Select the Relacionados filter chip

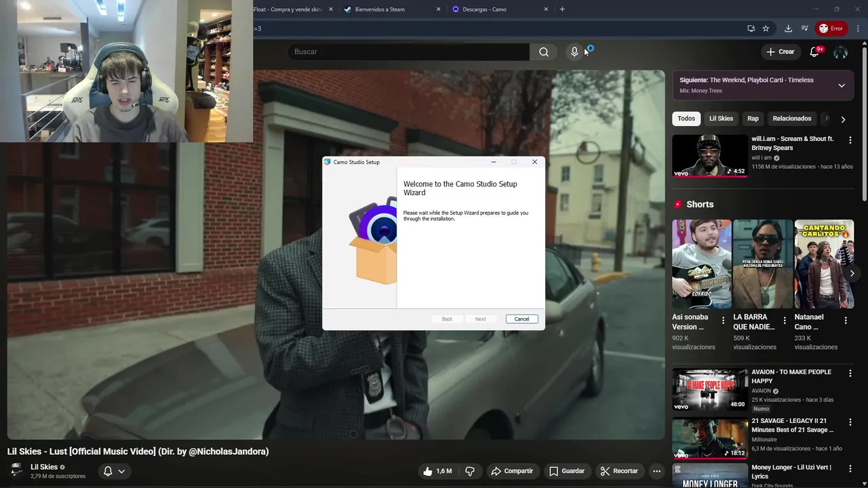(x=791, y=119)
